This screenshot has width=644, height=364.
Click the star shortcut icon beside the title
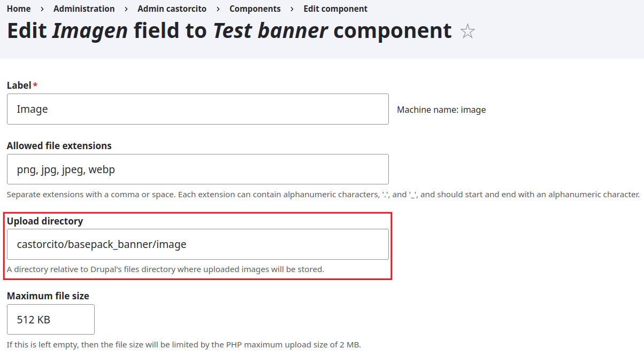pos(467,32)
